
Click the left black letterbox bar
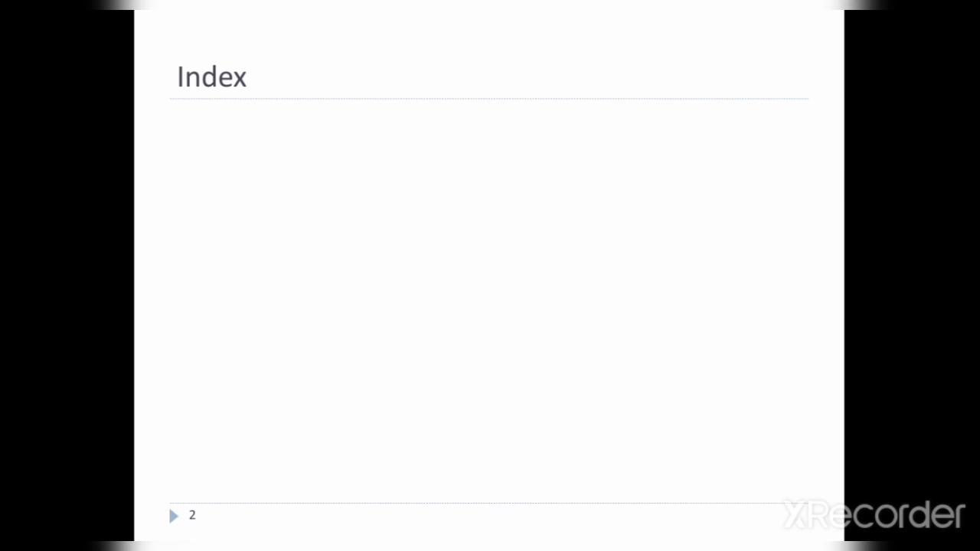pyautogui.click(x=67, y=275)
